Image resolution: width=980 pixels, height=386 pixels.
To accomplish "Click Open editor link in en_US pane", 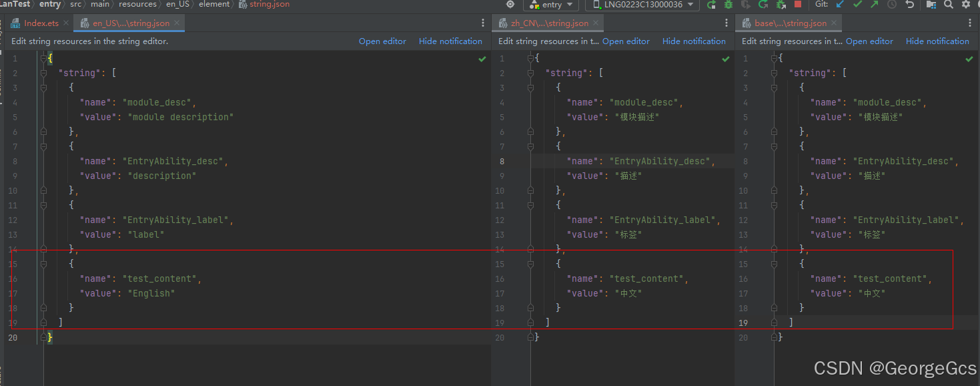I will coord(382,41).
